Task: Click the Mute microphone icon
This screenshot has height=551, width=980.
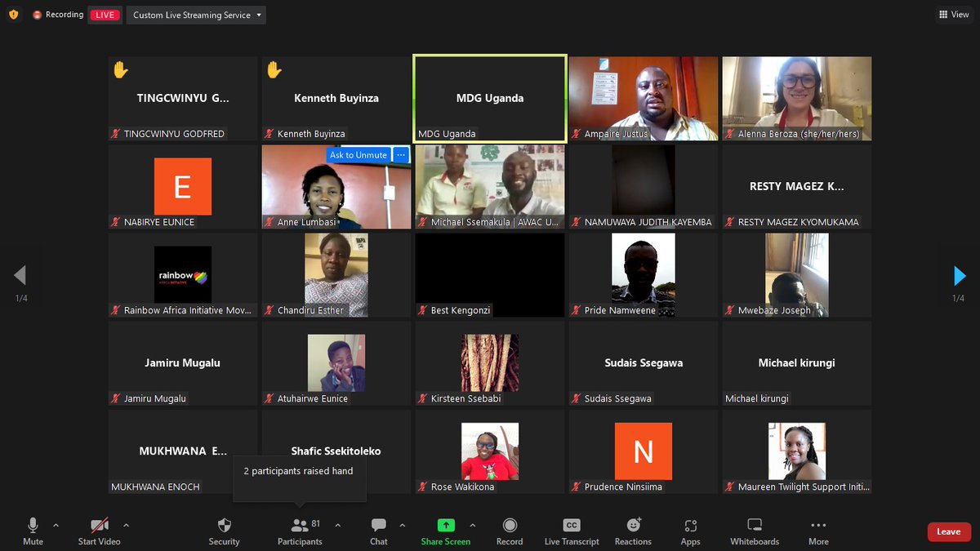Action: click(x=33, y=525)
